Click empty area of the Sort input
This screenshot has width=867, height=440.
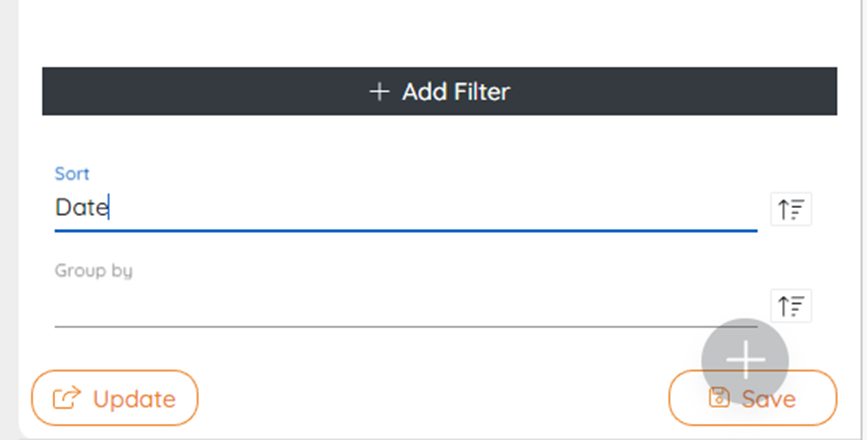(431, 208)
